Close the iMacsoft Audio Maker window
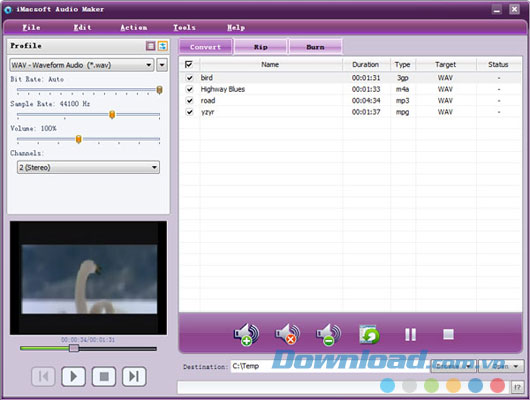The height and width of the screenshot is (400, 530). 514,9
